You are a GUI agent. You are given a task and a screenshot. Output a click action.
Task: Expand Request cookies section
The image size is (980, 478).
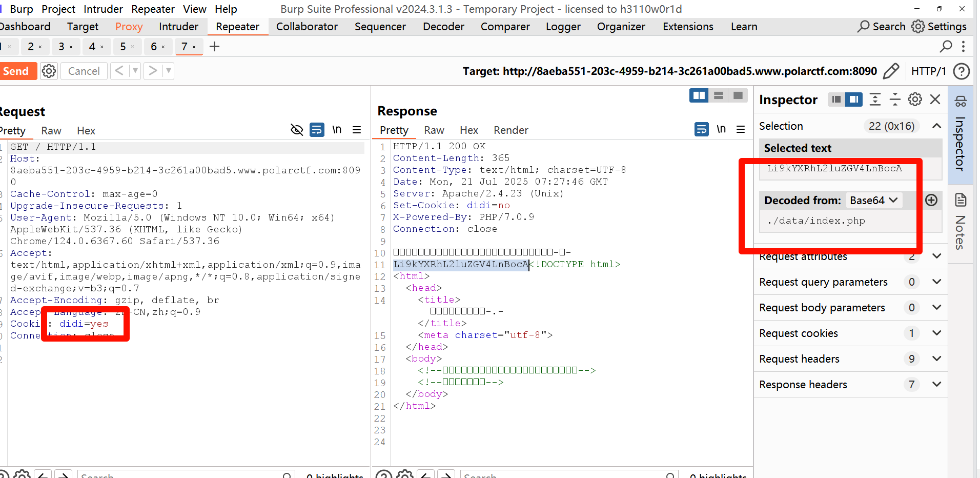tap(936, 333)
